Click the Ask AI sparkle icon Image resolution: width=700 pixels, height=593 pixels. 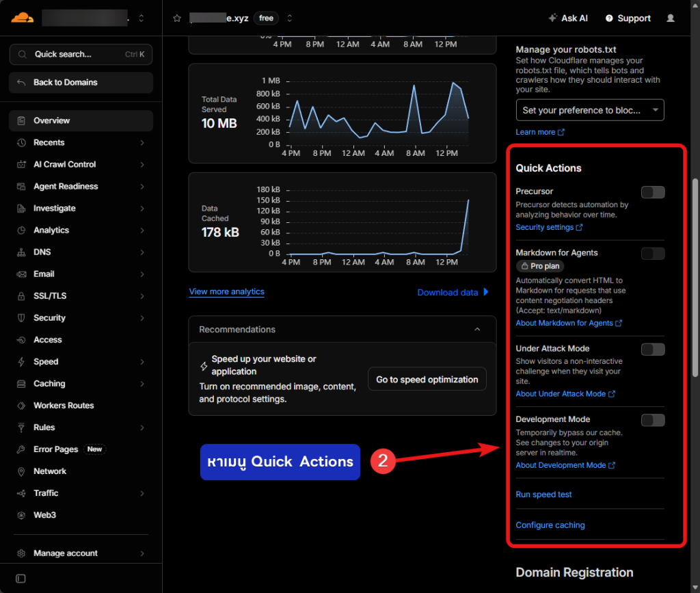(x=552, y=18)
